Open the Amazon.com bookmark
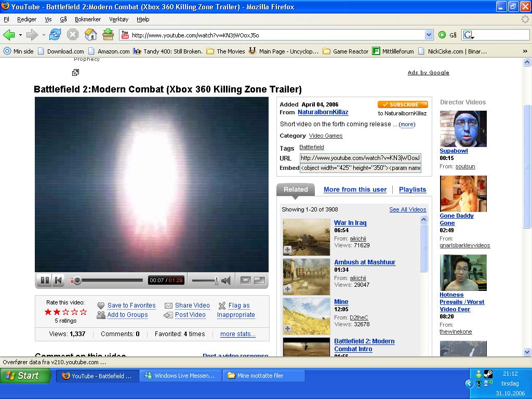Screen dimensions: 532x399 109,51
